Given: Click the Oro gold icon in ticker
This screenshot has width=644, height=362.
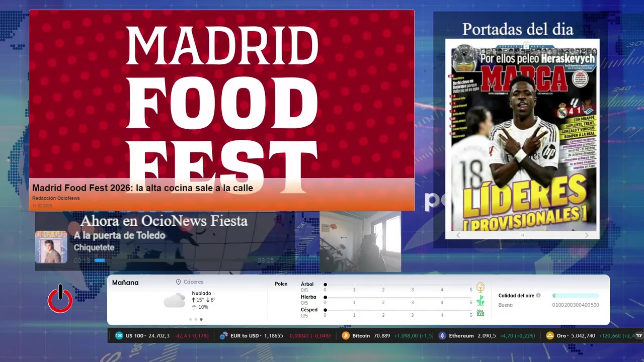Looking at the screenshot, I should (550, 335).
